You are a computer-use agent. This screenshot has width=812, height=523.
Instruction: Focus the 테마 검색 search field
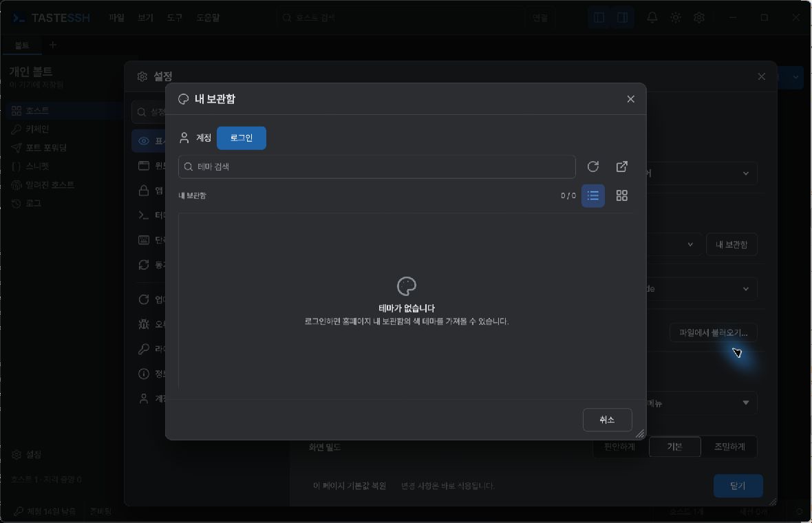pos(377,167)
